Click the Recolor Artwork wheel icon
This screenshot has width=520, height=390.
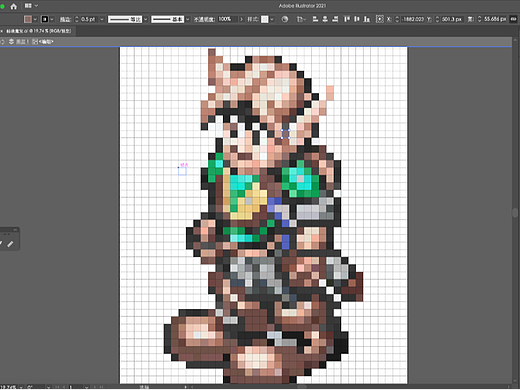coord(285,19)
